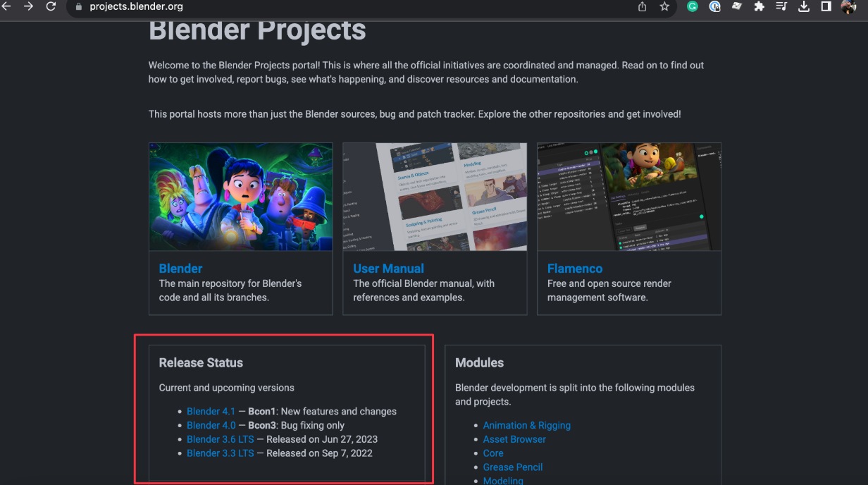Click the Blender repository thumbnail image

240,197
